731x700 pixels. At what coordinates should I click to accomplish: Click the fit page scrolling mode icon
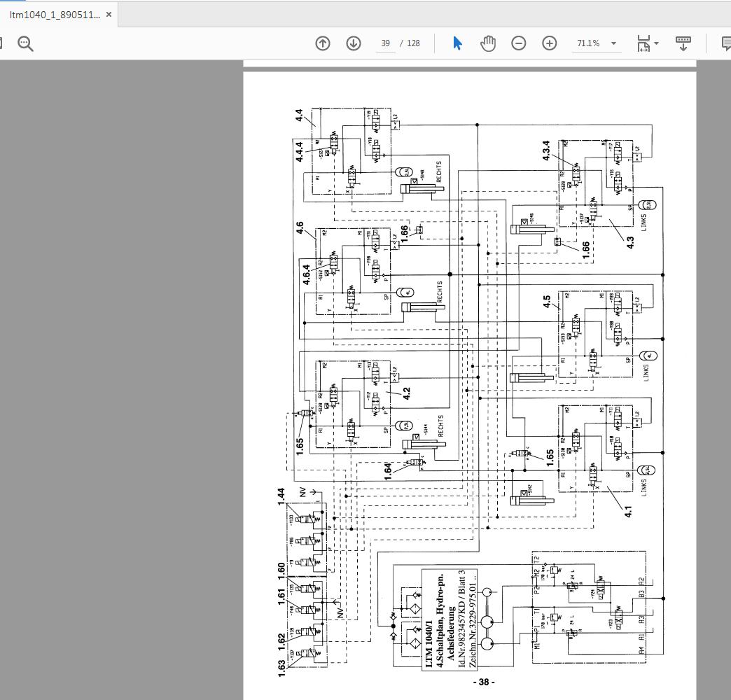(643, 43)
